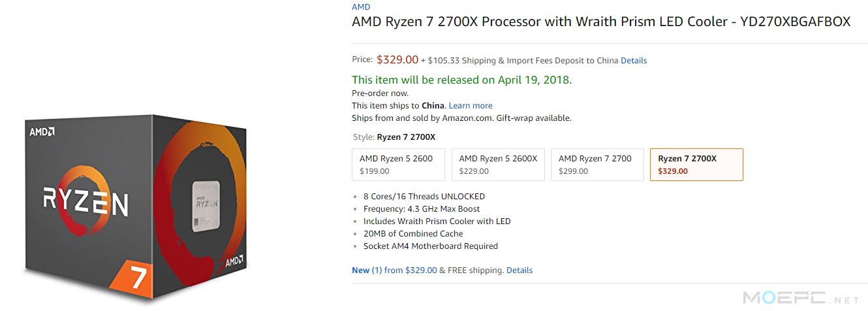Select the Ryzen 7 2700X style option

click(696, 165)
